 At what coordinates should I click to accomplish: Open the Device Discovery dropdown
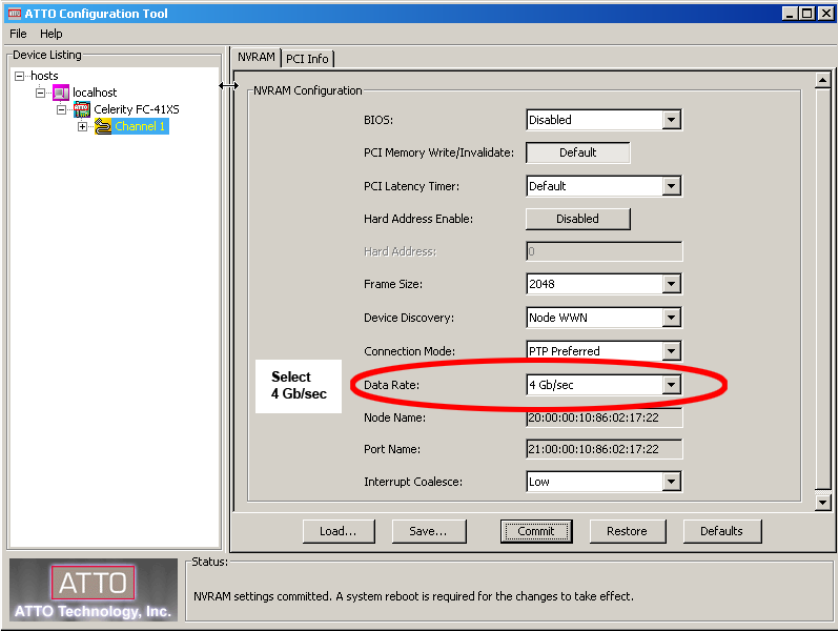click(671, 317)
